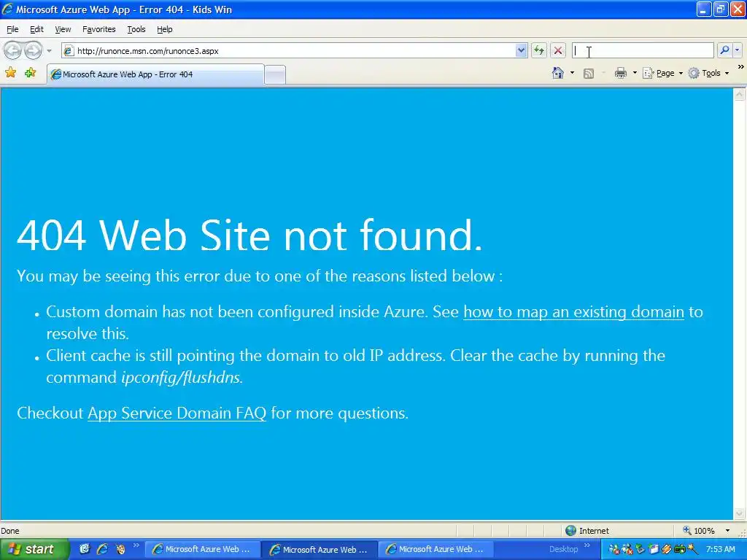This screenshot has height=560, width=747.
Task: Click the RSS Feeds icon
Action: click(x=589, y=74)
